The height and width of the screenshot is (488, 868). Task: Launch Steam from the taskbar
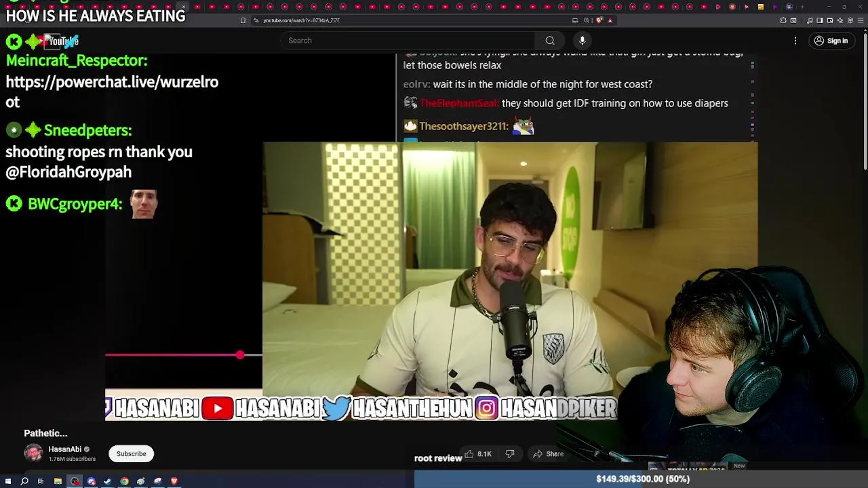pyautogui.click(x=107, y=481)
